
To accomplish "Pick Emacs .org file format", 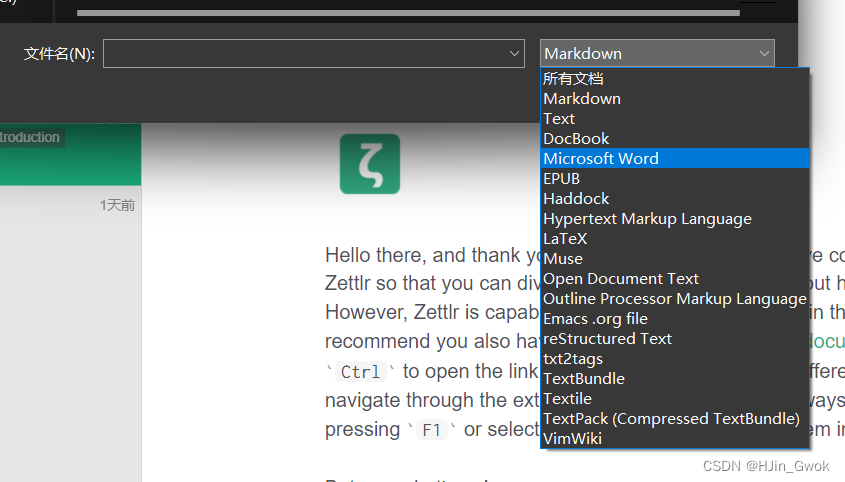I will tap(675, 318).
